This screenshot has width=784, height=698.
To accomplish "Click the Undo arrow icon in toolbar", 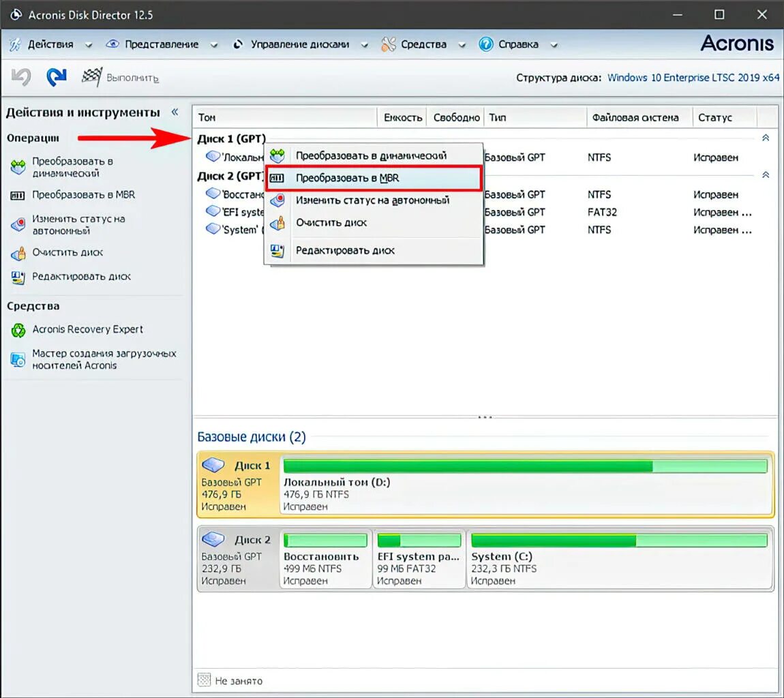I will [22, 77].
